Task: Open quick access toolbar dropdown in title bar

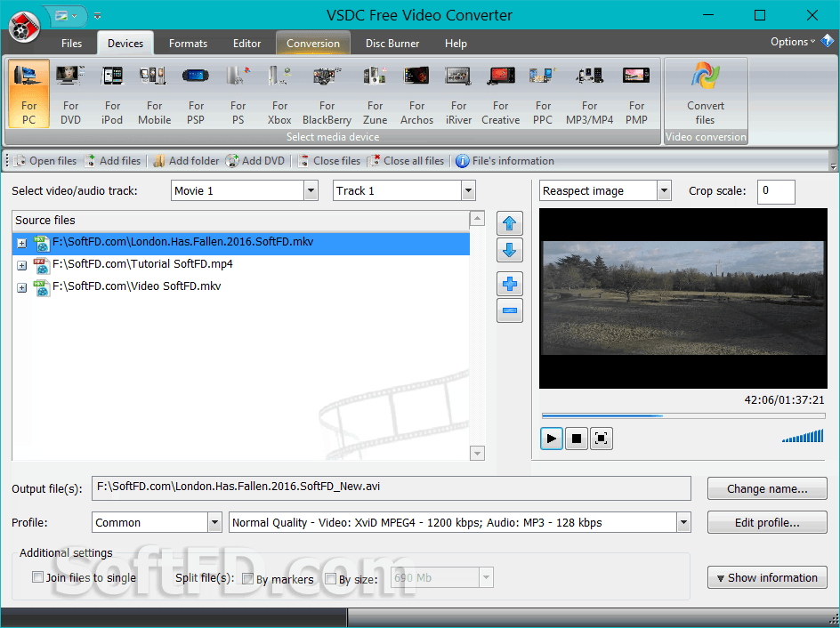Action: (x=98, y=16)
